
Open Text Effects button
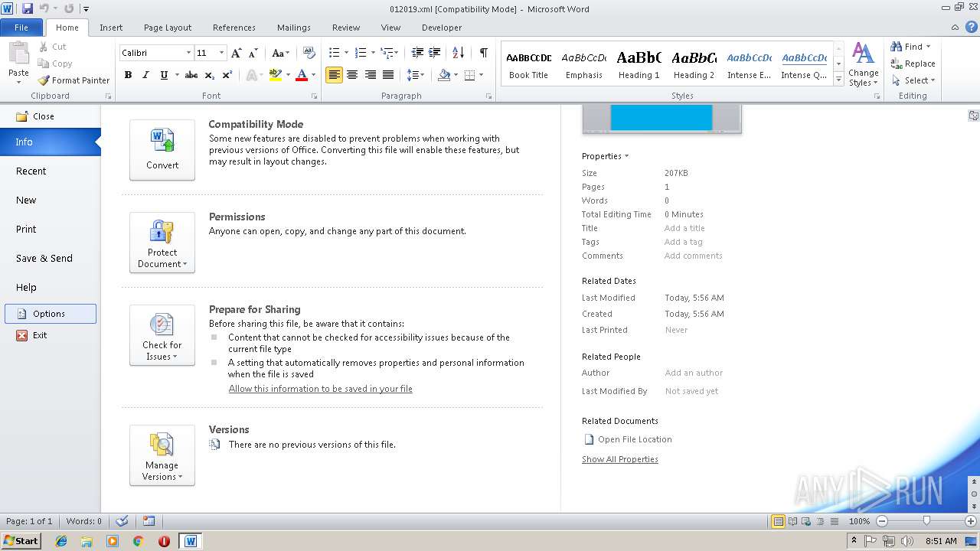click(251, 75)
